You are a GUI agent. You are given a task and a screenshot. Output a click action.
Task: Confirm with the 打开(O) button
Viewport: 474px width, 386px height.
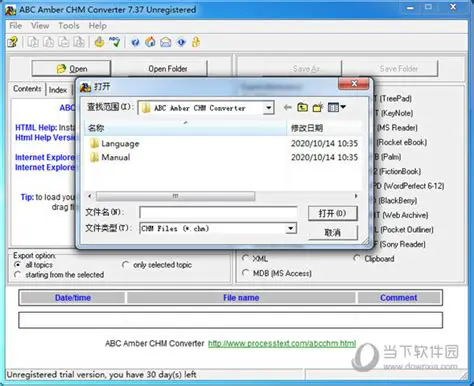333,213
